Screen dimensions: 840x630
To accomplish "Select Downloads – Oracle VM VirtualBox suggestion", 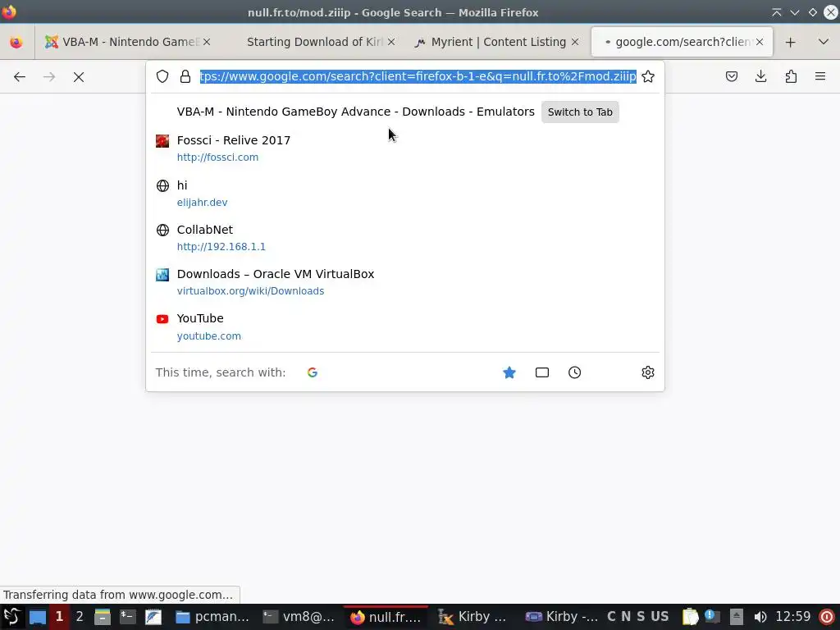I will (405, 282).
